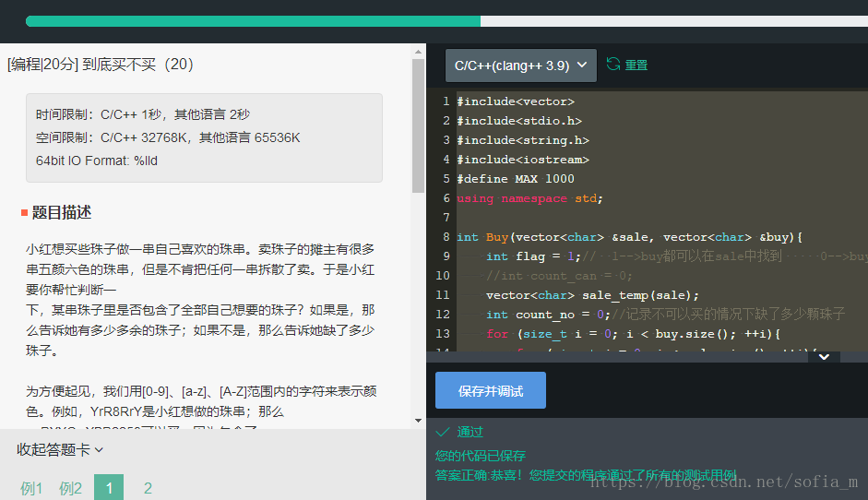Click the 通过 passed checkmark icon
Screen dimensions: 868x500
443,432
